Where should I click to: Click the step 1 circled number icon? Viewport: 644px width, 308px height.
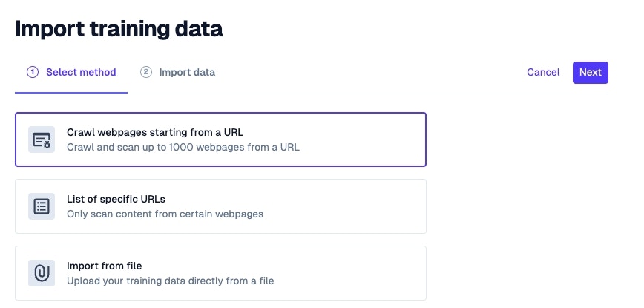point(32,72)
